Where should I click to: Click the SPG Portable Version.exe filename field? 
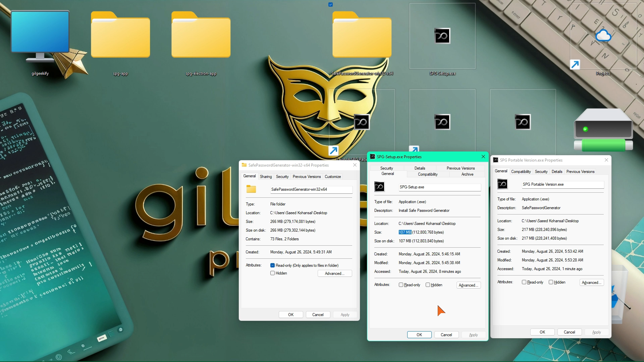[562, 184]
